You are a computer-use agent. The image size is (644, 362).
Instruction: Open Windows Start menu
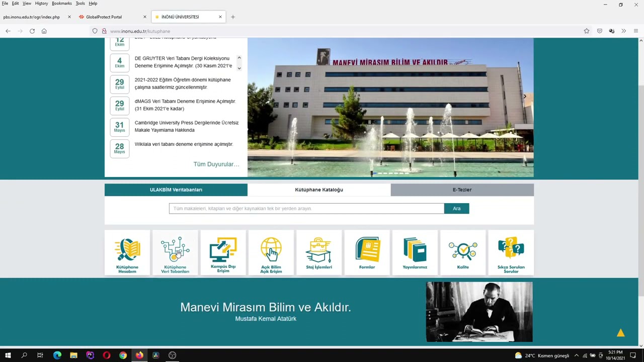point(8,355)
